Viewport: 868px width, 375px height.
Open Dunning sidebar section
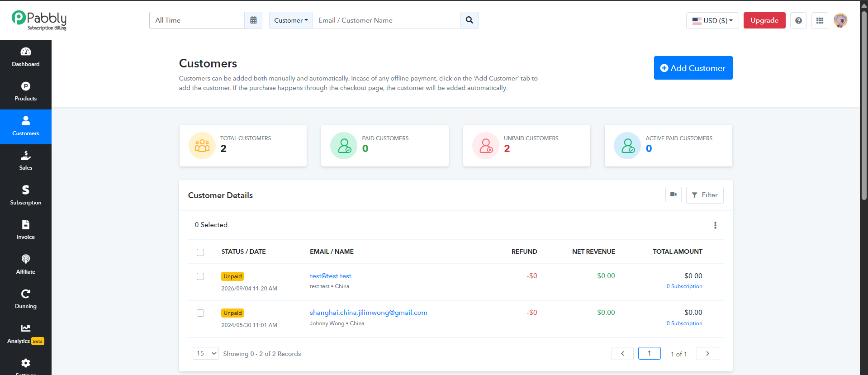click(26, 299)
